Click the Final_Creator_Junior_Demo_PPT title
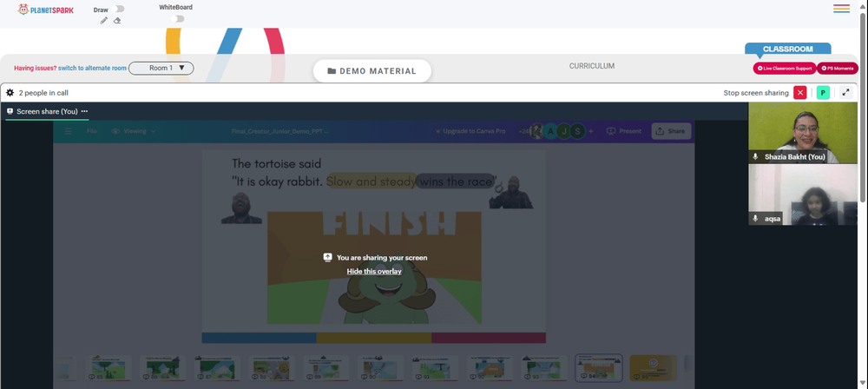868x389 pixels. coord(280,131)
